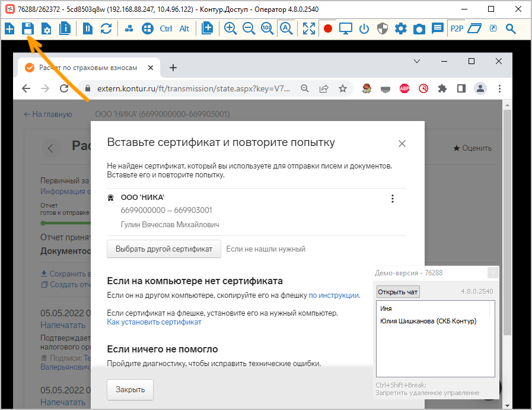Click the fullscreen expand arrows icon

click(309, 28)
